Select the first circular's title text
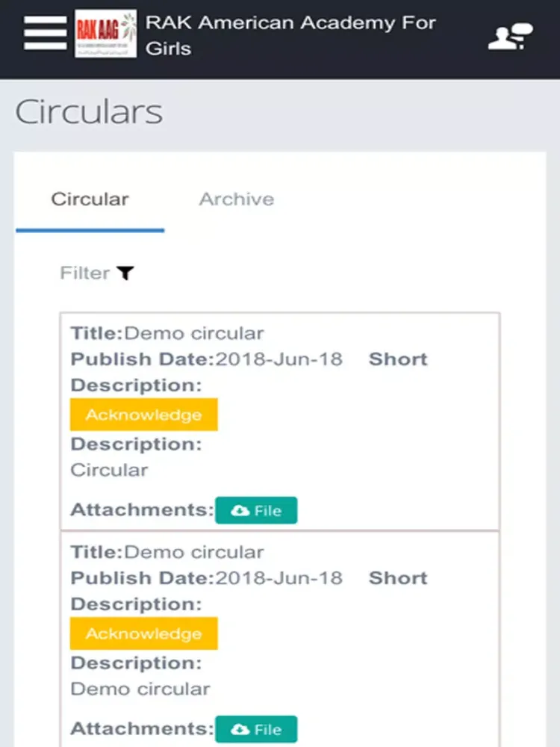 click(x=194, y=333)
